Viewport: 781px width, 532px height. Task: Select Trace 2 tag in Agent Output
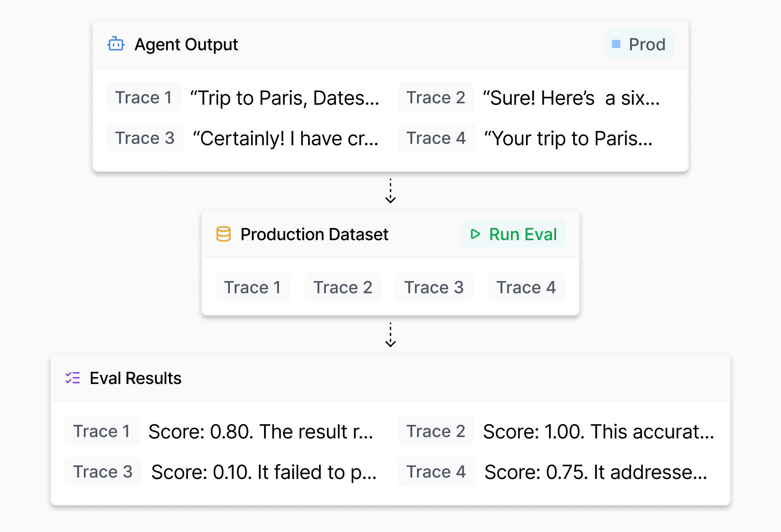click(436, 97)
